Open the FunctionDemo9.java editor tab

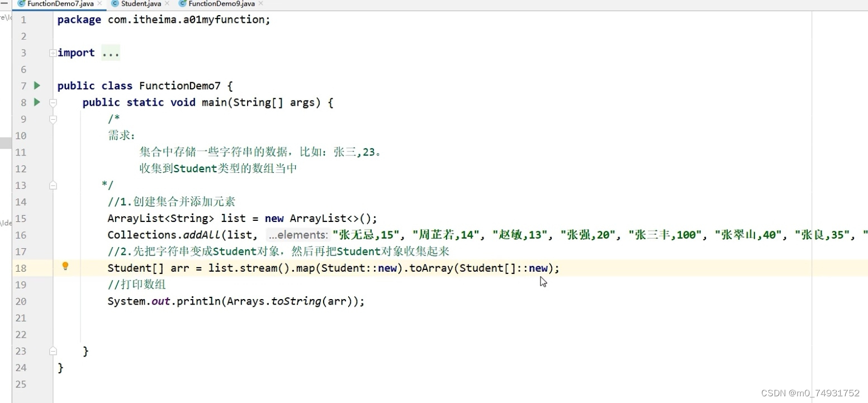(x=221, y=3)
